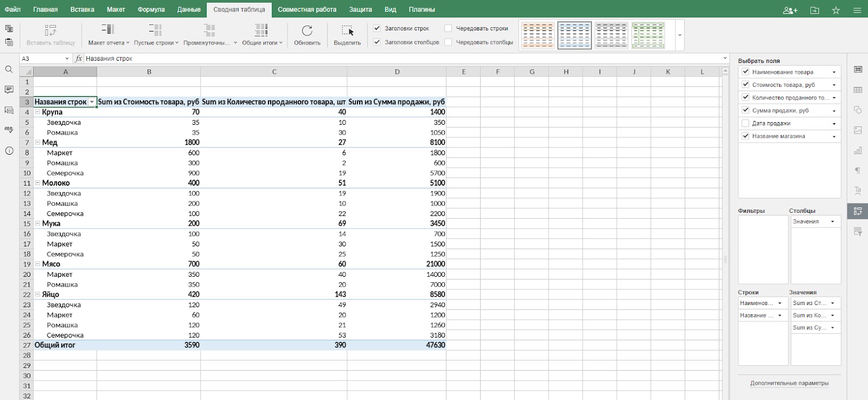Open the chat icon in left sidebar
The width and height of the screenshot is (868, 400).
pyautogui.click(x=9, y=110)
